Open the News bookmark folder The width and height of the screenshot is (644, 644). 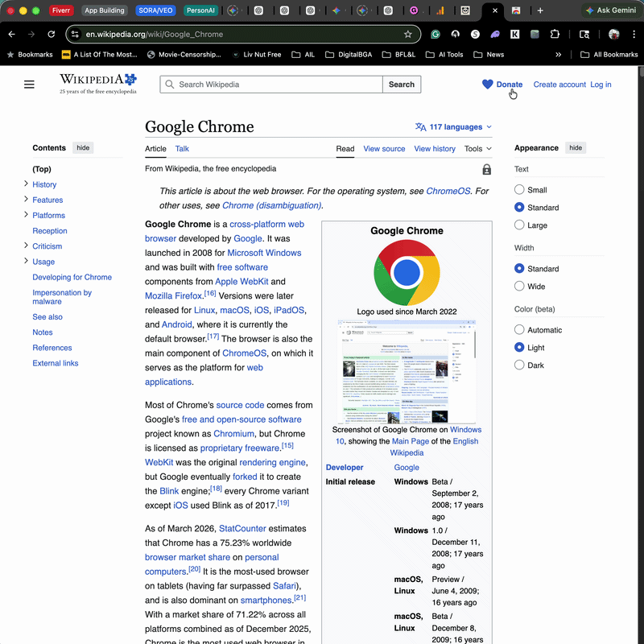[489, 55]
